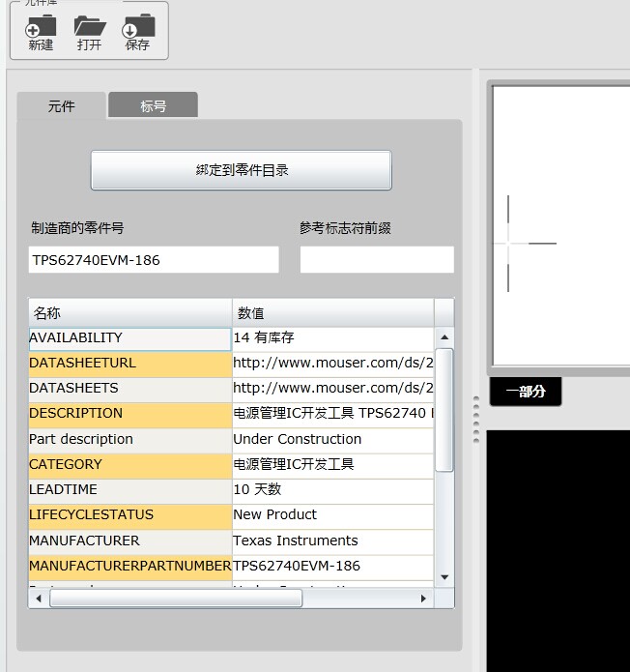Select the LIFECYCLESTATUS row name
Viewport: 630px width, 672px height.
[130, 516]
